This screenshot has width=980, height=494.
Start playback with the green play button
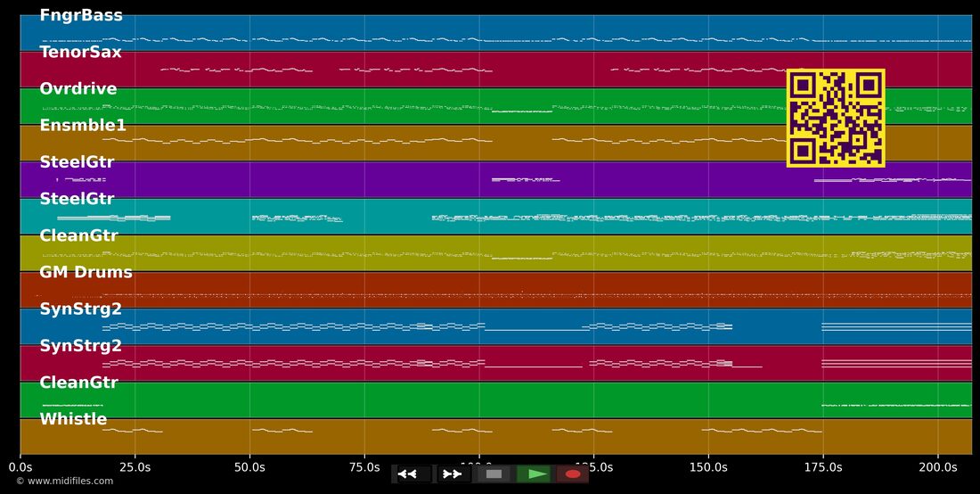(535, 474)
